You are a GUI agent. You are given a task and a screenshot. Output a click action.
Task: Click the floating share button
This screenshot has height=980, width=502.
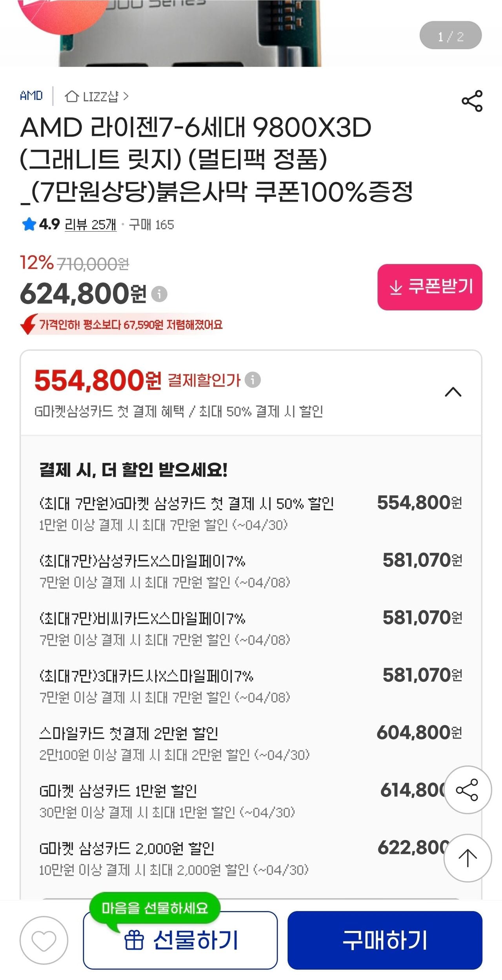pyautogui.click(x=467, y=790)
